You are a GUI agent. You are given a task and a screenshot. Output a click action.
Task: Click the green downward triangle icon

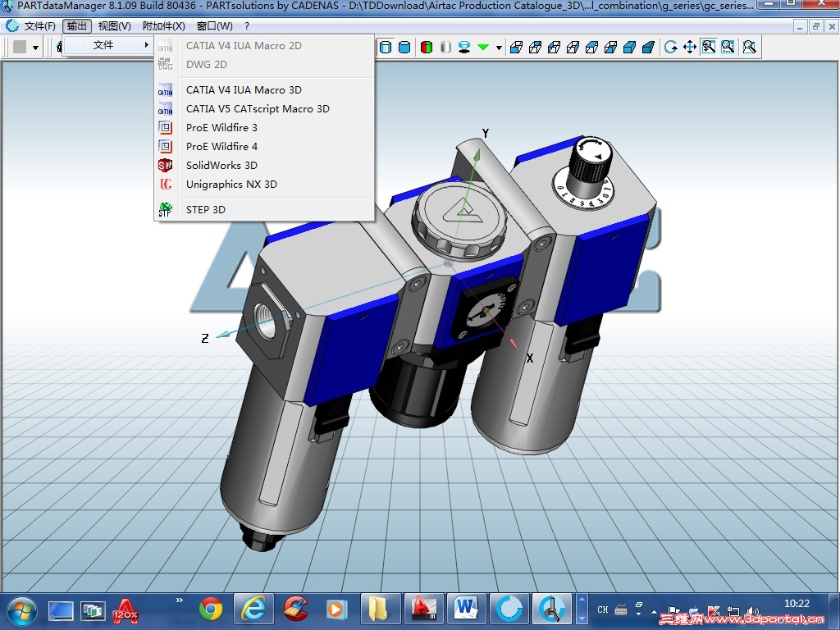click(483, 47)
